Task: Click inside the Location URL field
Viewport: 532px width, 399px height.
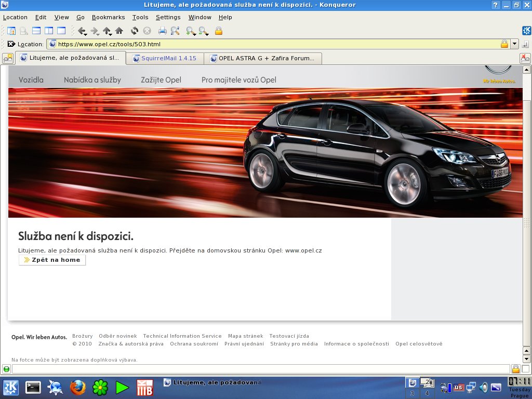Action: pyautogui.click(x=275, y=44)
